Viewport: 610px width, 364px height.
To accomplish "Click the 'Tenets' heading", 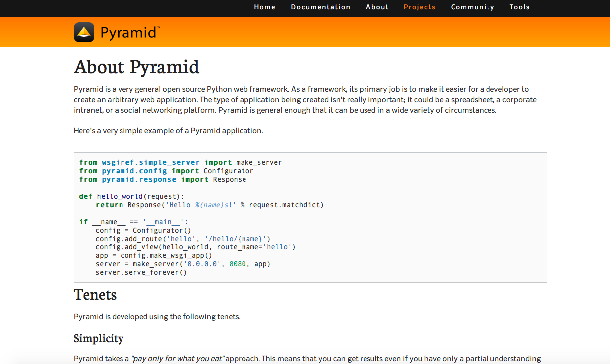I will click(95, 295).
